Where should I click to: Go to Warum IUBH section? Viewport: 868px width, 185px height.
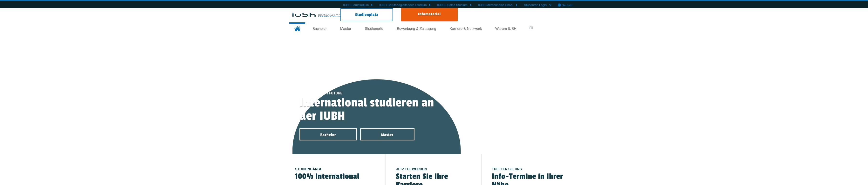505,29
